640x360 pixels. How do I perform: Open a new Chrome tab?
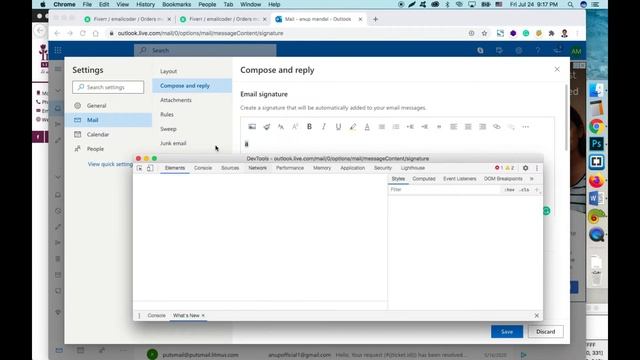coord(376,19)
